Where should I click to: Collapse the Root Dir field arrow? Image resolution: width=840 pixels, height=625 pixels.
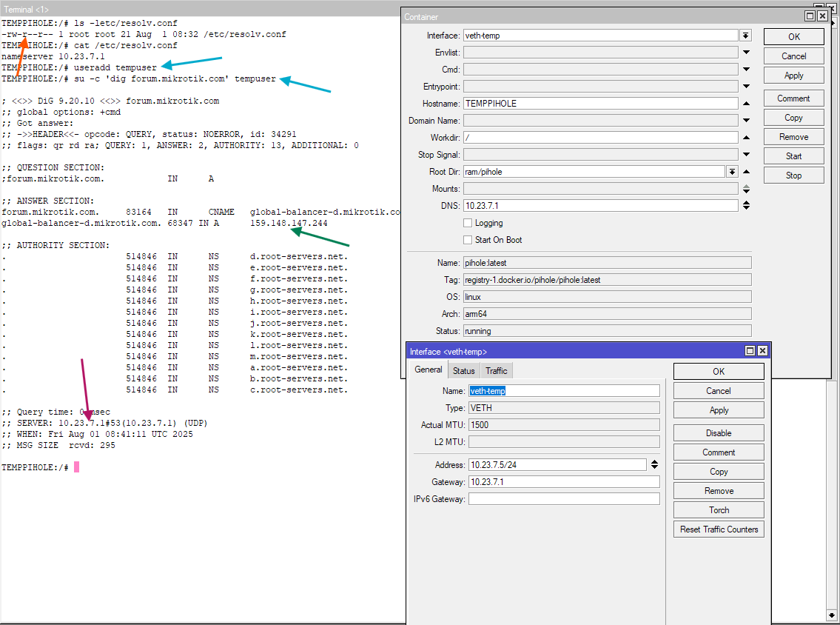(x=746, y=172)
